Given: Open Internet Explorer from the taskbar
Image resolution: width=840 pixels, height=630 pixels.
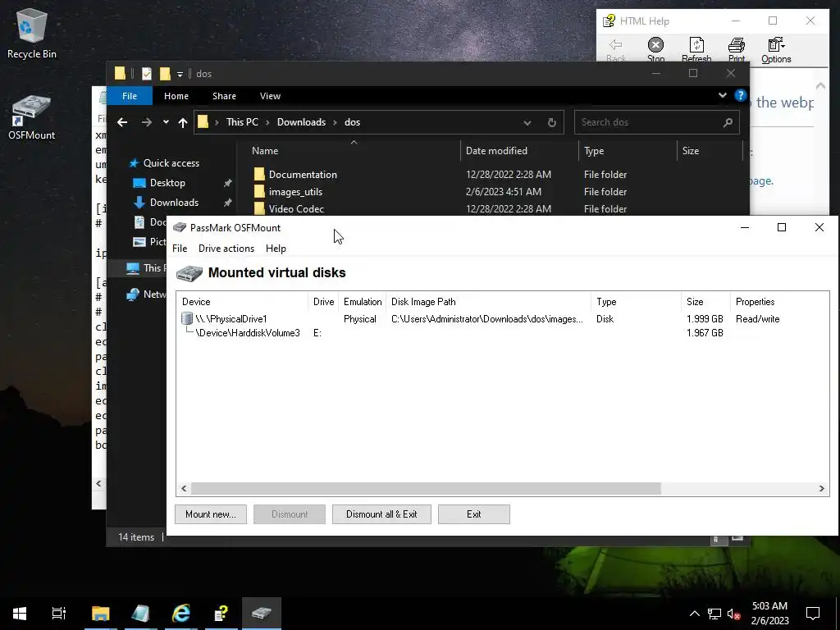Looking at the screenshot, I should 181,613.
